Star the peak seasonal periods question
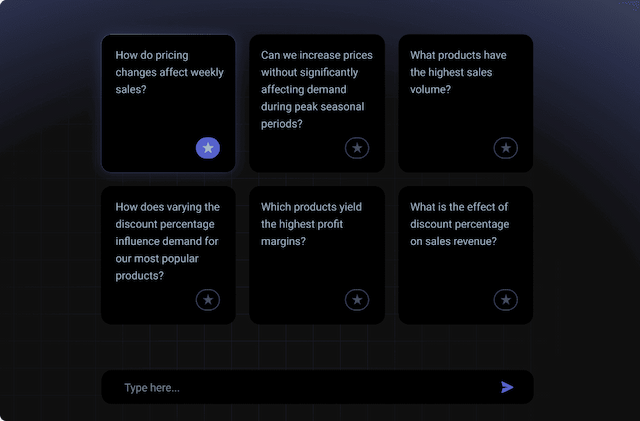This screenshot has width=640, height=421. [x=357, y=148]
